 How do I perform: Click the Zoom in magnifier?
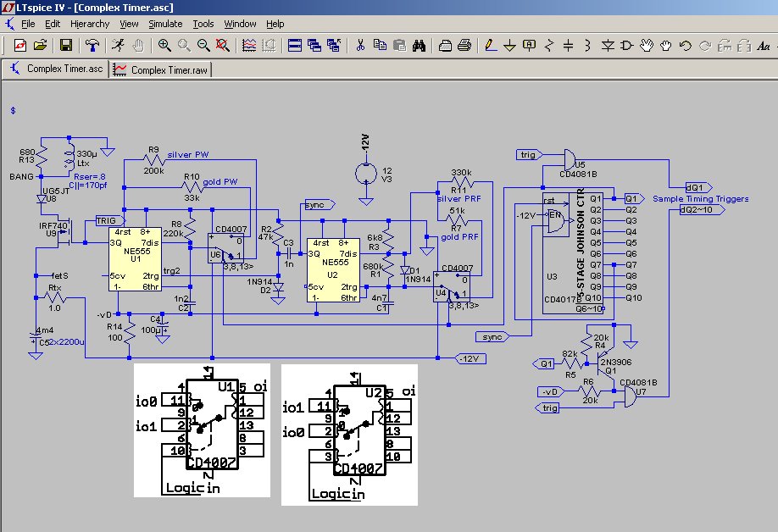[164, 46]
